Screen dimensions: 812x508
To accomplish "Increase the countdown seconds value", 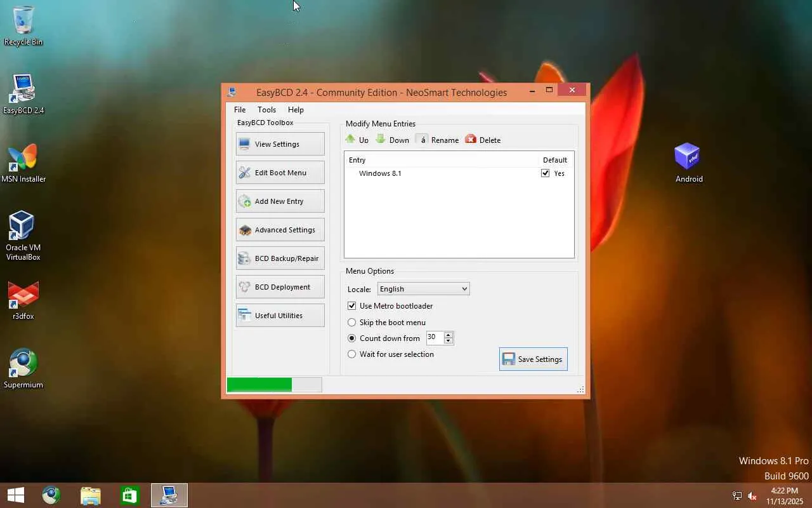I will click(x=449, y=335).
